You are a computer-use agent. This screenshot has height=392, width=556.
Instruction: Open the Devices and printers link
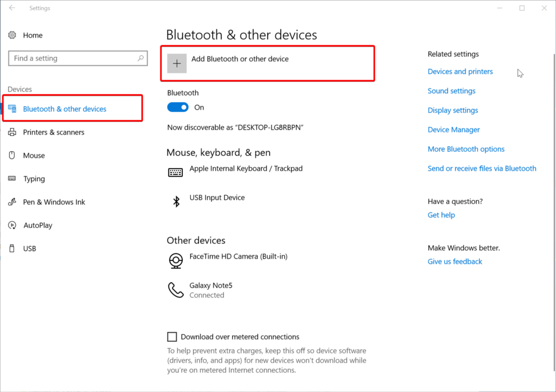[460, 71]
